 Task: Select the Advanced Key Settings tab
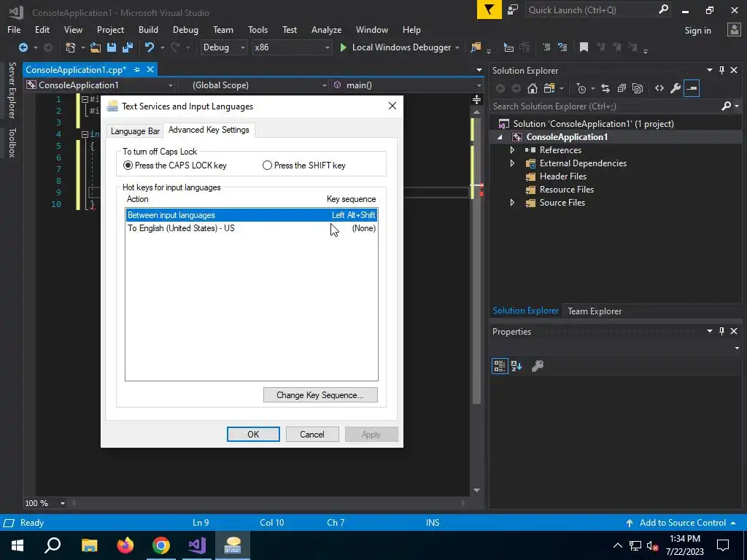209,130
